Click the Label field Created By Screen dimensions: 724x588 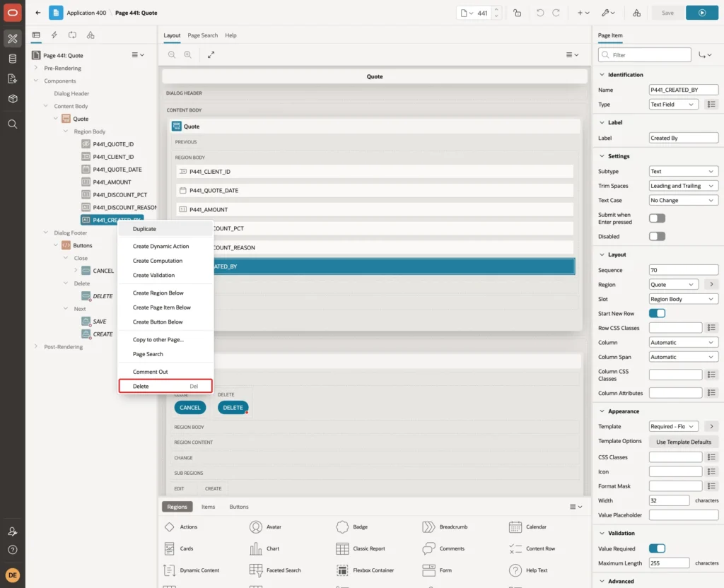pyautogui.click(x=684, y=138)
